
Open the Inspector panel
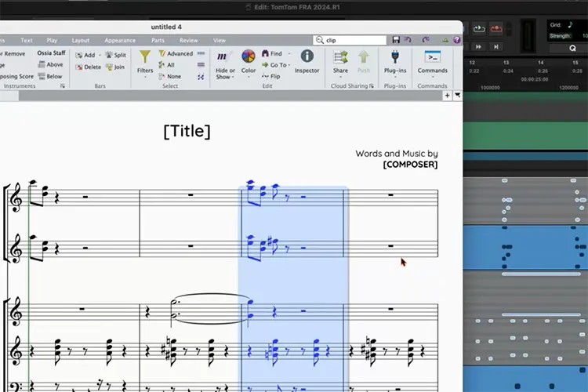[x=307, y=61]
